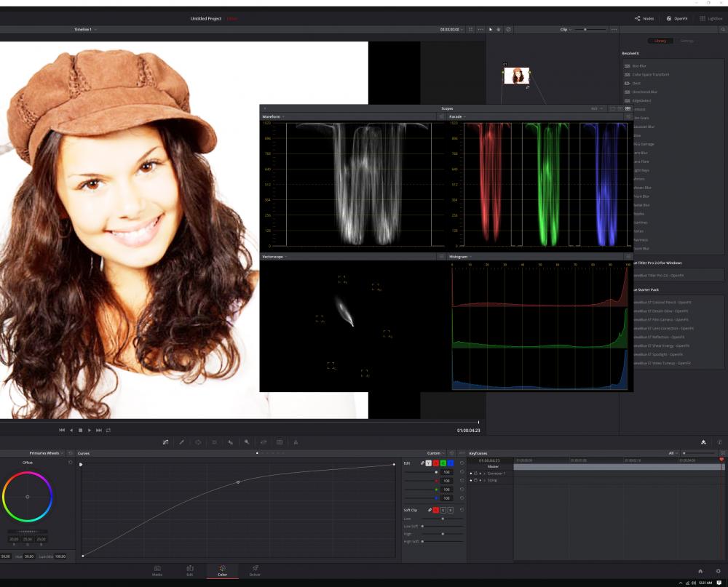Expand the Corrector 1 keyframe track
The height and width of the screenshot is (587, 728).
484,474
